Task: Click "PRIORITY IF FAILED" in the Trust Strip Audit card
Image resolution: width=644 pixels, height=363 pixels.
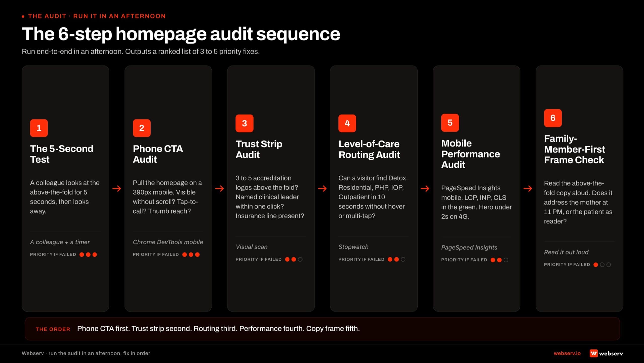Action: tap(259, 259)
